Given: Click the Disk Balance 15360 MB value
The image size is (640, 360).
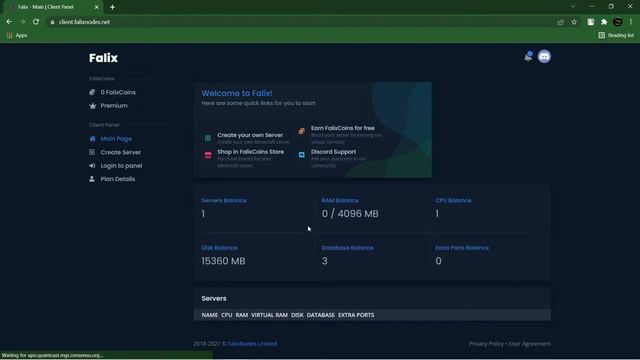Looking at the screenshot, I should (x=223, y=261).
